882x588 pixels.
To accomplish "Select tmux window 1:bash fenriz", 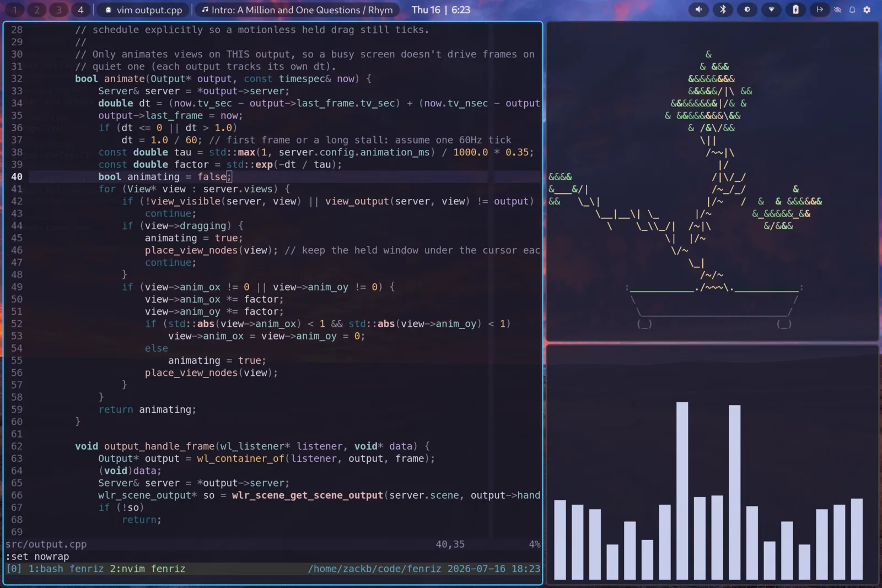I will (66, 569).
